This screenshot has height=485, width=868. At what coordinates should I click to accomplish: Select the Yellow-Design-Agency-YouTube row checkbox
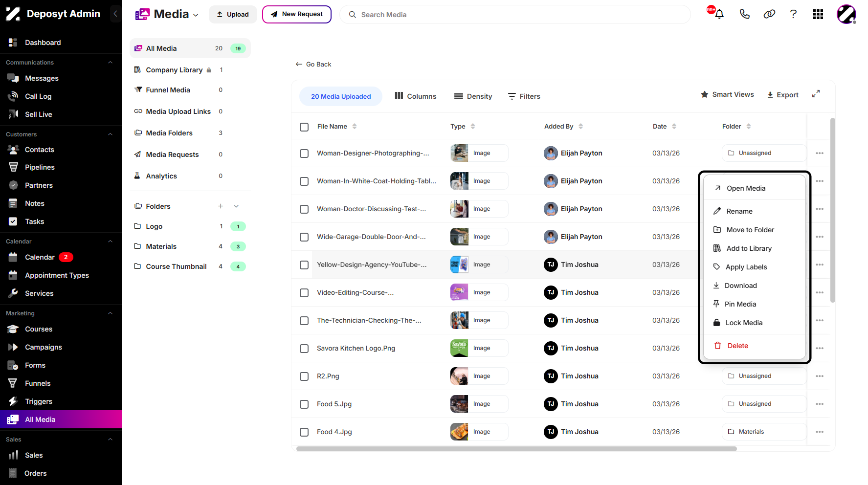click(x=304, y=265)
